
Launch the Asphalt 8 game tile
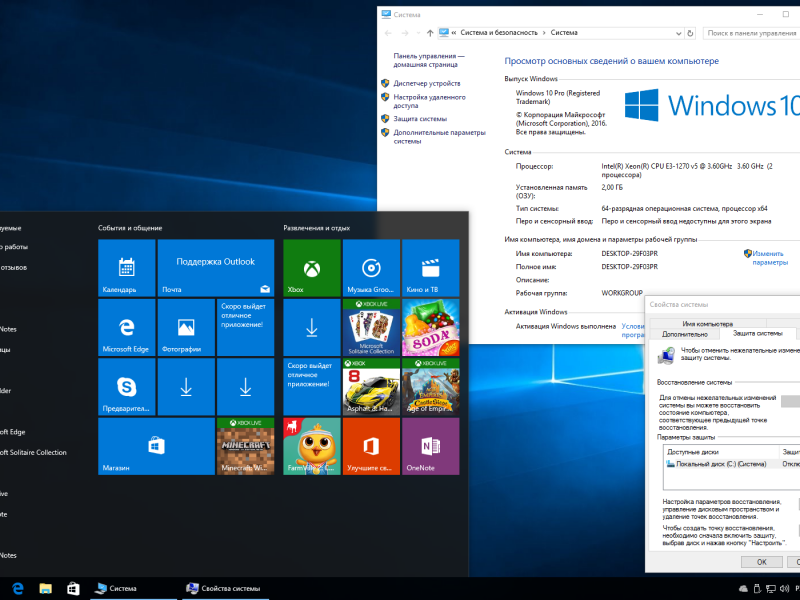pyautogui.click(x=371, y=387)
